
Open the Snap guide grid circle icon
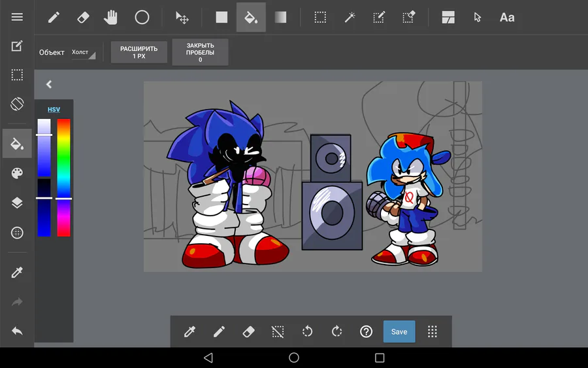(x=17, y=233)
